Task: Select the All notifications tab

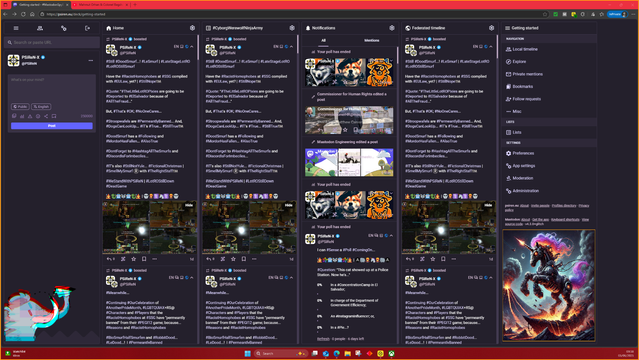Action: (324, 40)
